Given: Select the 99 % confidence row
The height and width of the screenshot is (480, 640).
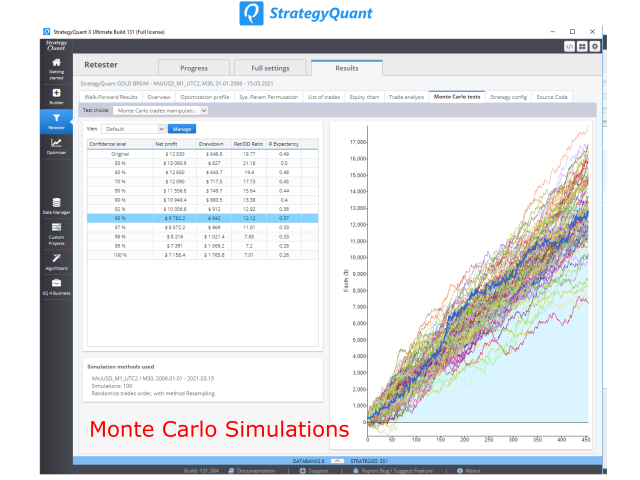Looking at the screenshot, I should pyautogui.click(x=203, y=246).
